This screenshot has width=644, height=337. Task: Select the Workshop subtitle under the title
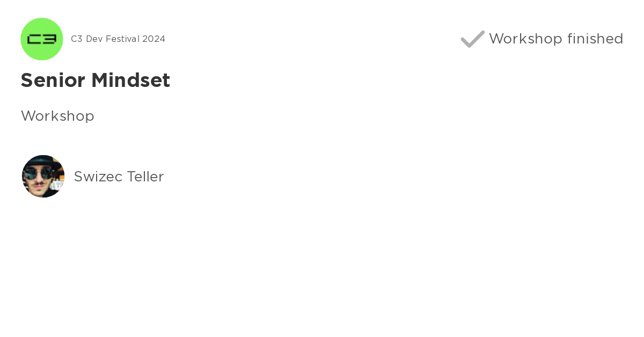pyautogui.click(x=57, y=116)
